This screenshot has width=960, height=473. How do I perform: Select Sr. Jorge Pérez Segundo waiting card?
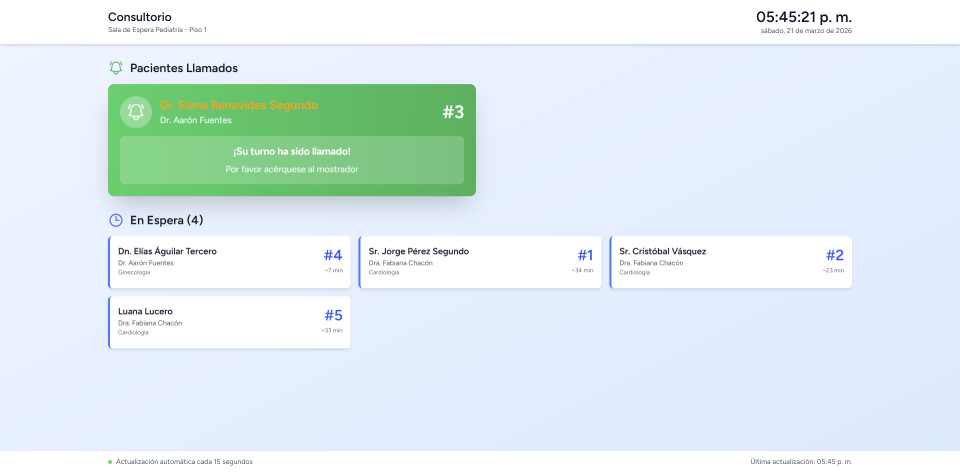click(480, 262)
